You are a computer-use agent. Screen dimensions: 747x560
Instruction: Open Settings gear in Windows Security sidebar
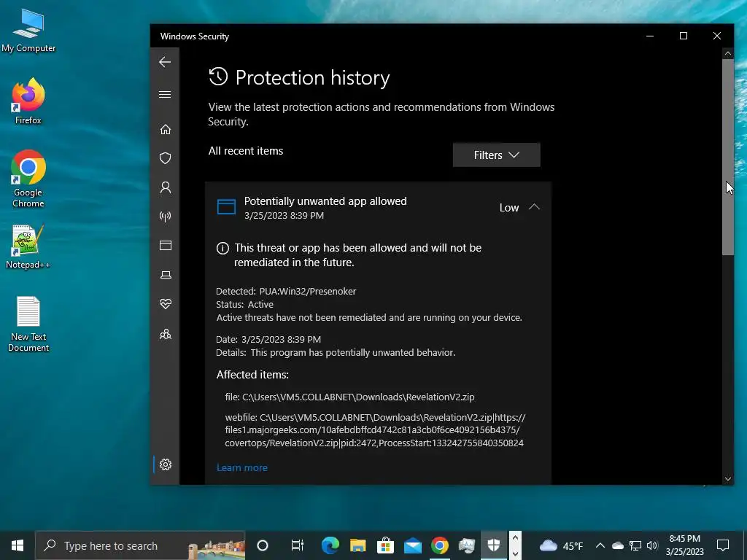click(x=166, y=464)
